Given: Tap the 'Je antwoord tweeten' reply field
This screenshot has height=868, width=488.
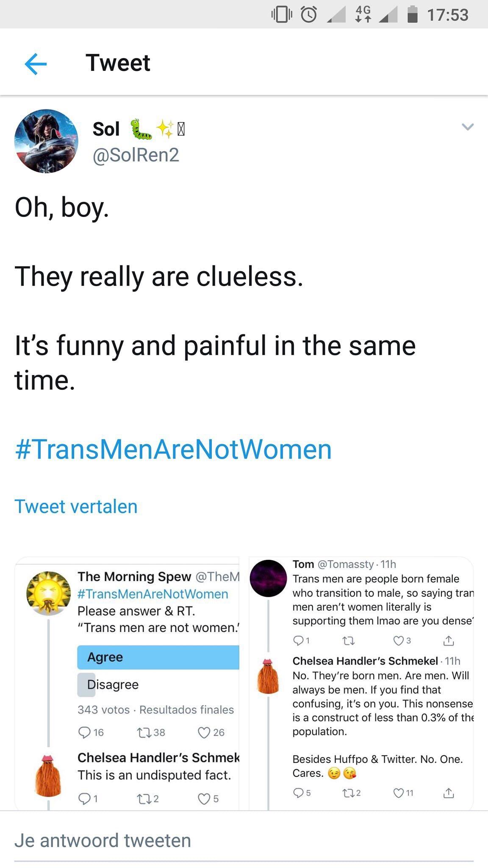Looking at the screenshot, I should point(104,840).
